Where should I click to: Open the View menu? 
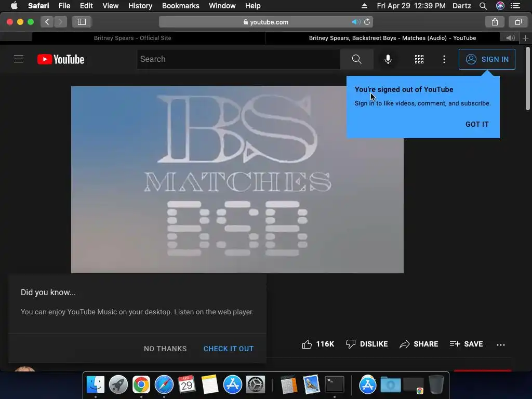coord(111,6)
